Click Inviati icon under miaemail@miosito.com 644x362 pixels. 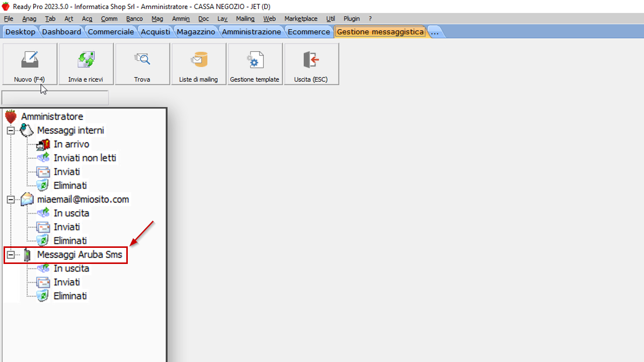click(43, 227)
